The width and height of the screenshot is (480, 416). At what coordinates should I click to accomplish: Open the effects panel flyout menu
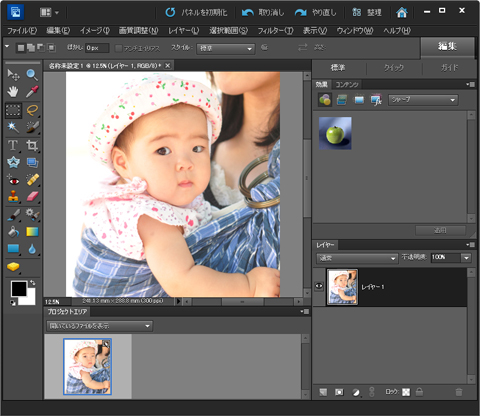click(x=471, y=85)
